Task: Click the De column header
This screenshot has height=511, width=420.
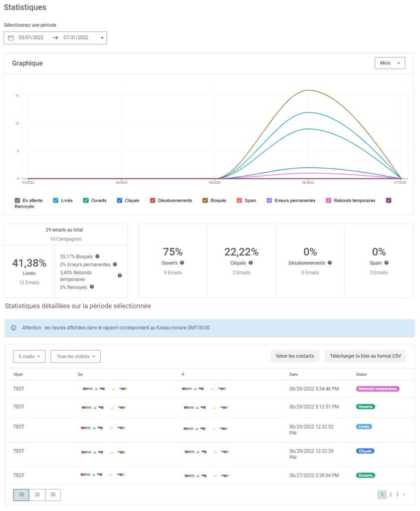Action: point(80,374)
